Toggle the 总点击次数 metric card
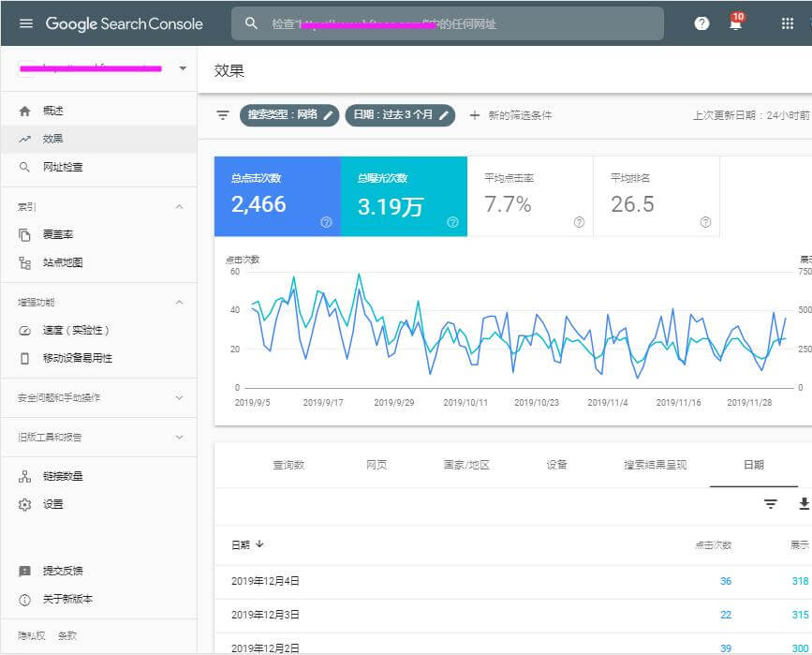Screen dimensions: 812x655 point(277,197)
